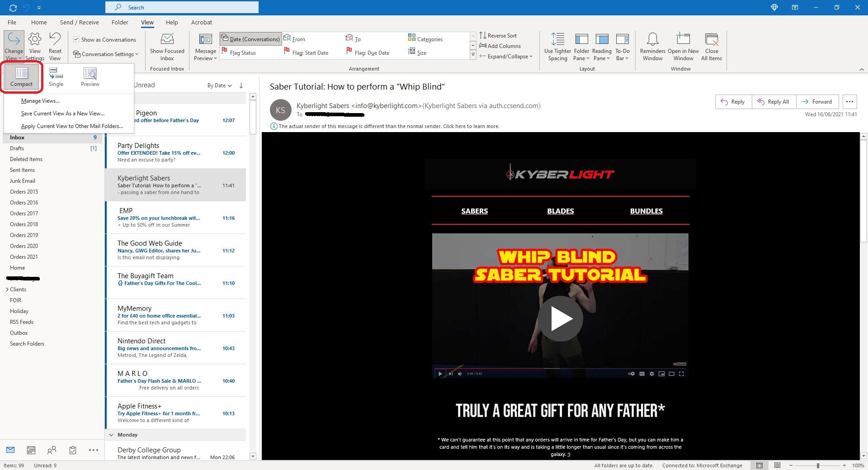Open the Calendar from navigation bar
The image size is (868, 470).
[31, 450]
